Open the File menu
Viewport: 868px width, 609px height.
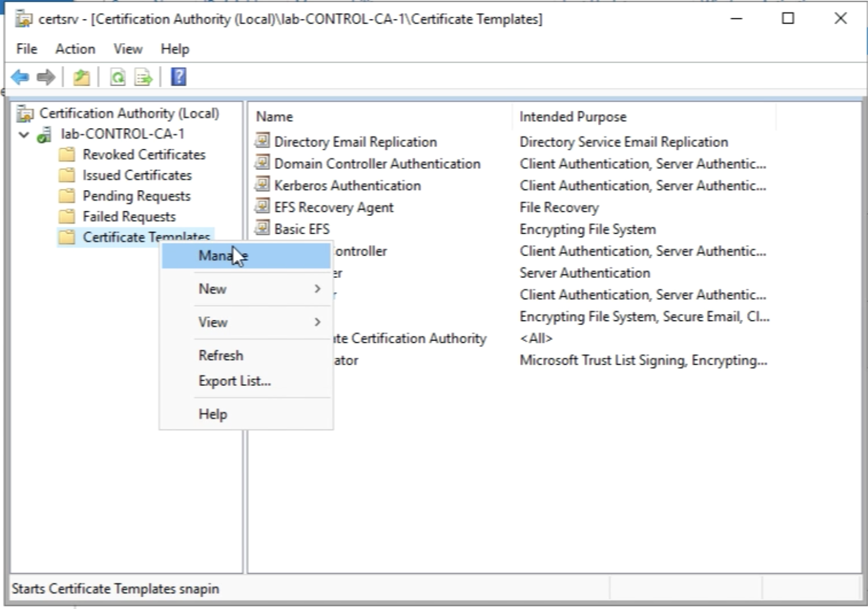tap(27, 49)
